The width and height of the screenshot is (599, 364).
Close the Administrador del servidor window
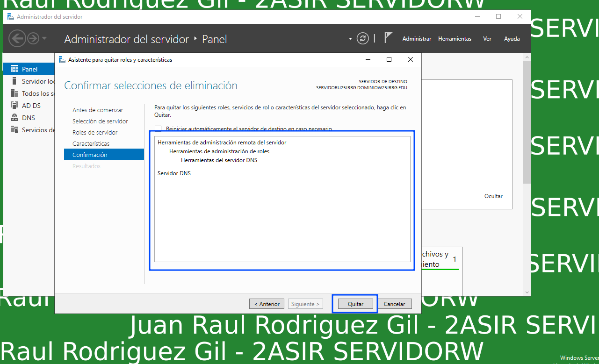tap(520, 16)
